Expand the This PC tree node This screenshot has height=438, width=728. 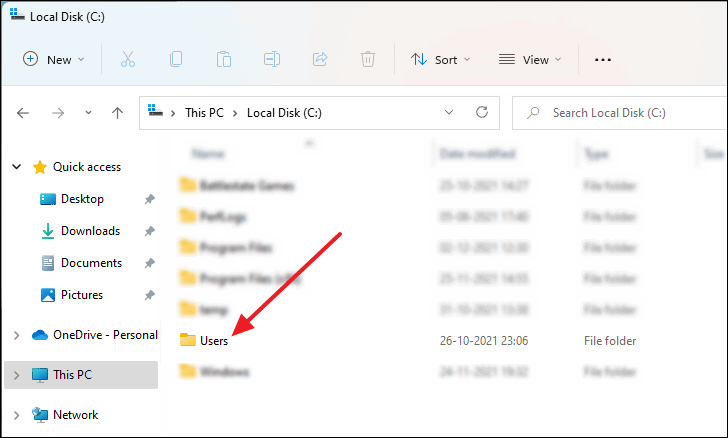tap(17, 375)
